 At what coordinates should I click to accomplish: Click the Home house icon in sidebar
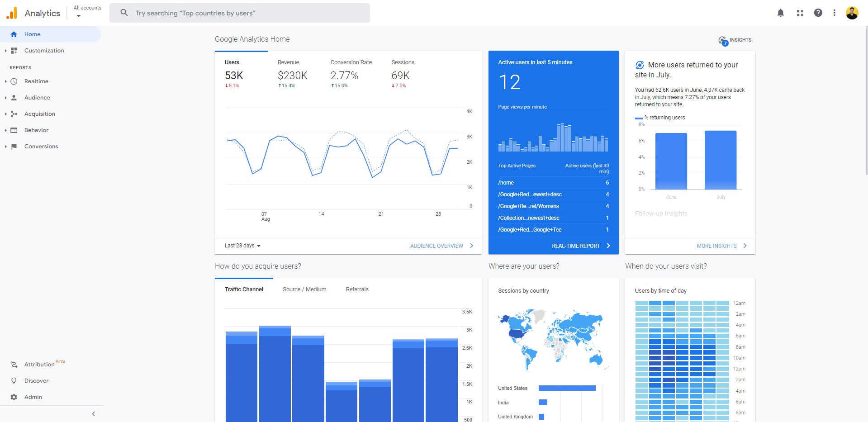[14, 34]
